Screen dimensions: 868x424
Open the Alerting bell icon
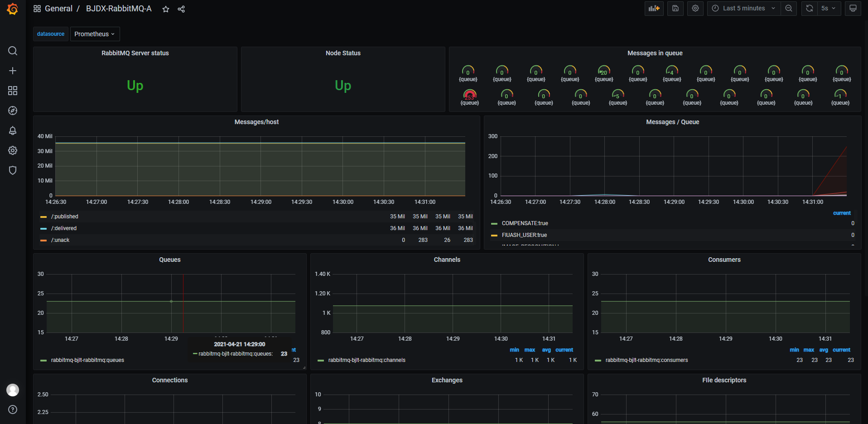pyautogui.click(x=13, y=130)
